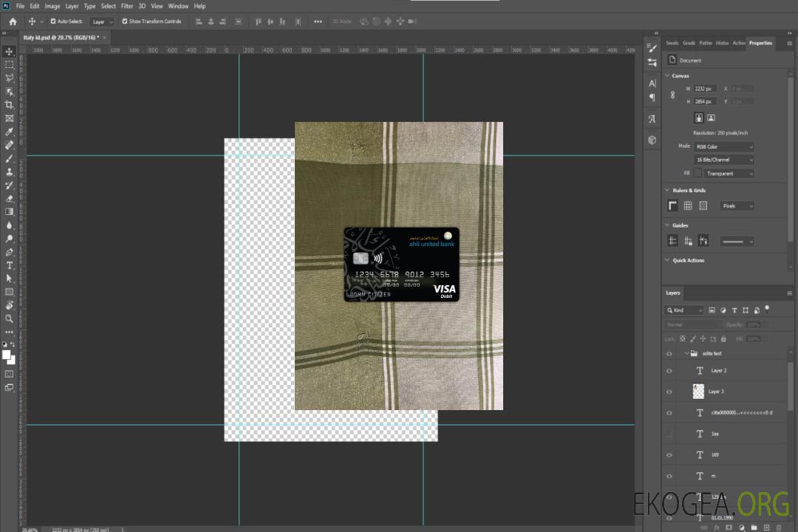Click the lock guides icon
The image size is (798, 532).
tap(688, 241)
